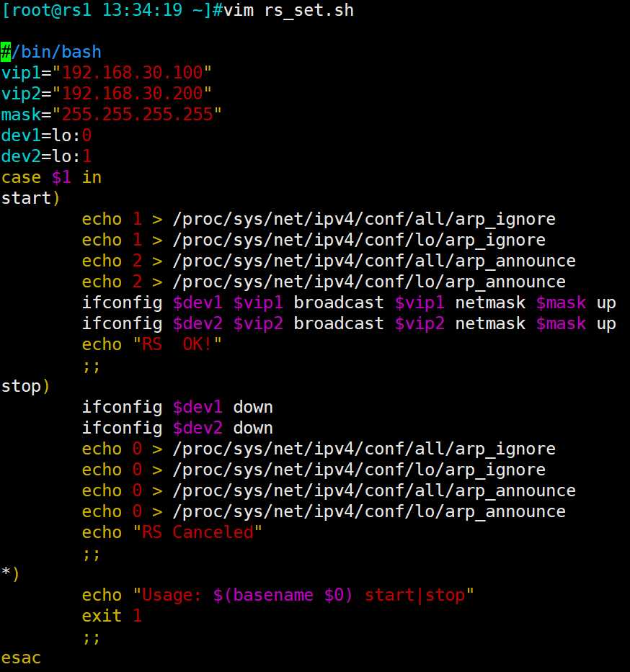630x672 pixels.
Task: Click the ';;' after 'exit 1'
Action: point(92,638)
